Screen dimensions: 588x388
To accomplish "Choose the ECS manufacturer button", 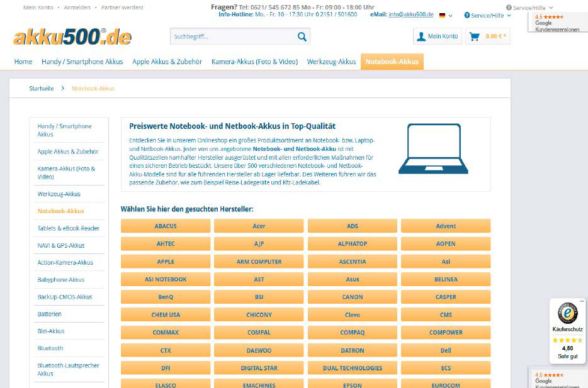I will tap(446, 368).
